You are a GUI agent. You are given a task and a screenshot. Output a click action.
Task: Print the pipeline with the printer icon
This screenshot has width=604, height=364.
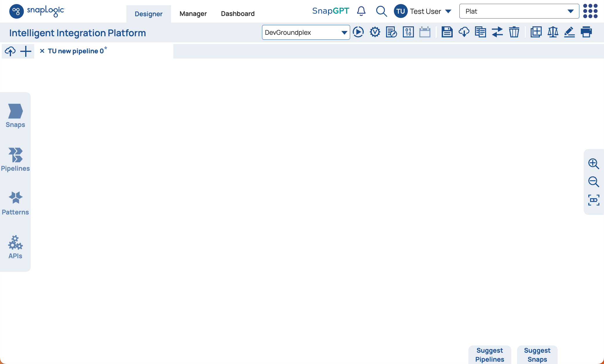point(586,32)
